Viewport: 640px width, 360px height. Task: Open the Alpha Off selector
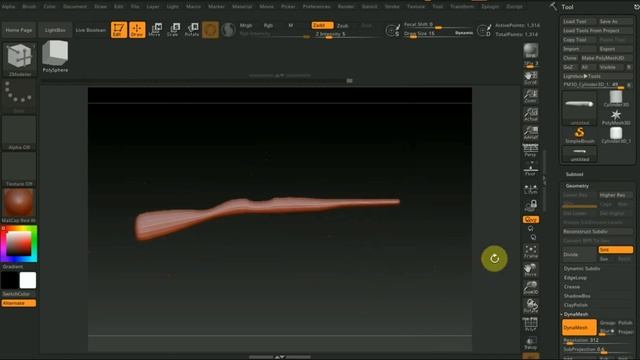point(19,133)
